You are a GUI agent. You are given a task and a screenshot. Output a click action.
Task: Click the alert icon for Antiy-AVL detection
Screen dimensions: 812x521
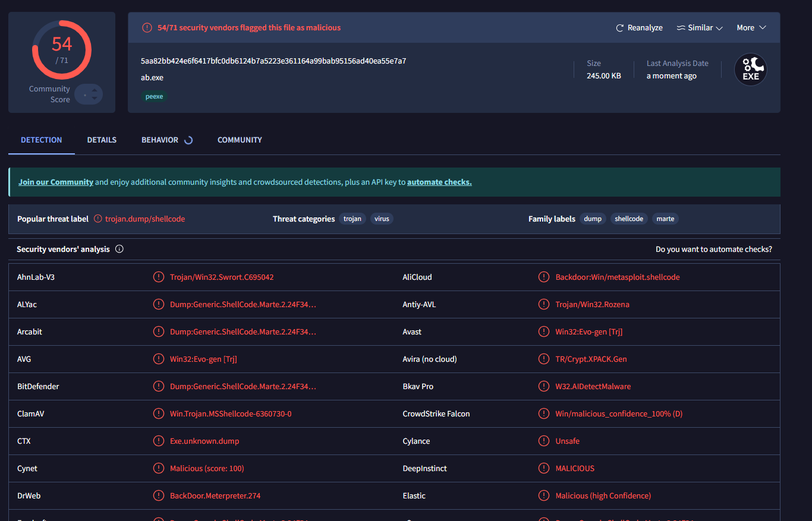point(544,304)
